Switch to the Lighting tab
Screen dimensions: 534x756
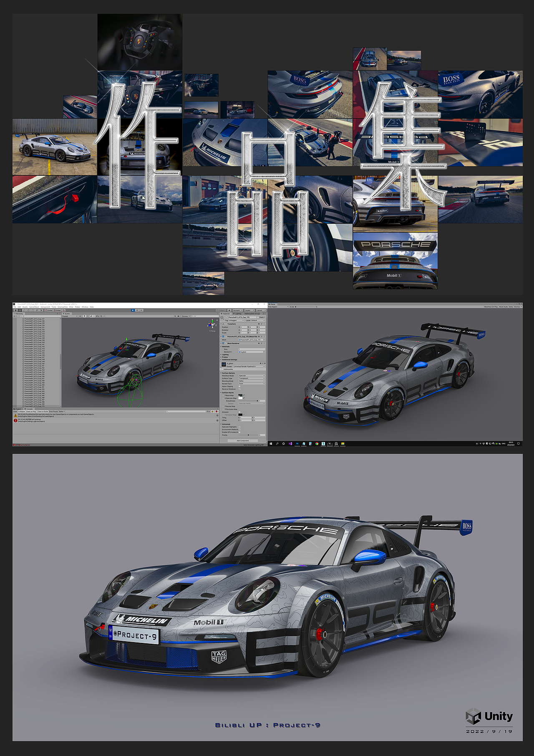pyautogui.click(x=237, y=314)
